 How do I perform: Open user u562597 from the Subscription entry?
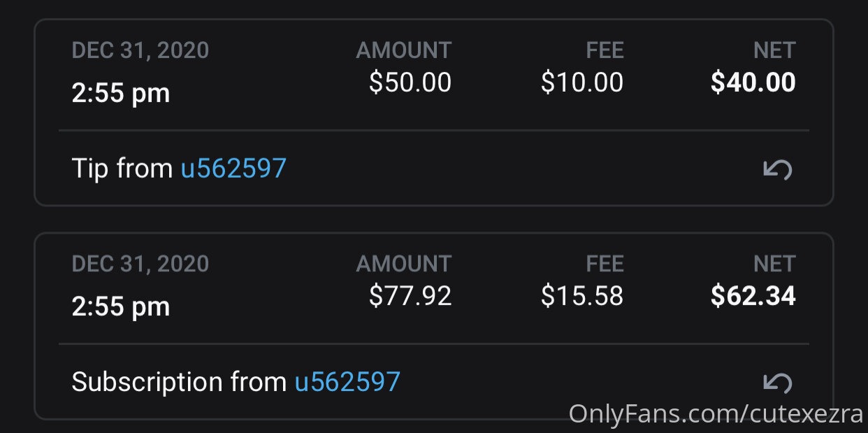[347, 382]
